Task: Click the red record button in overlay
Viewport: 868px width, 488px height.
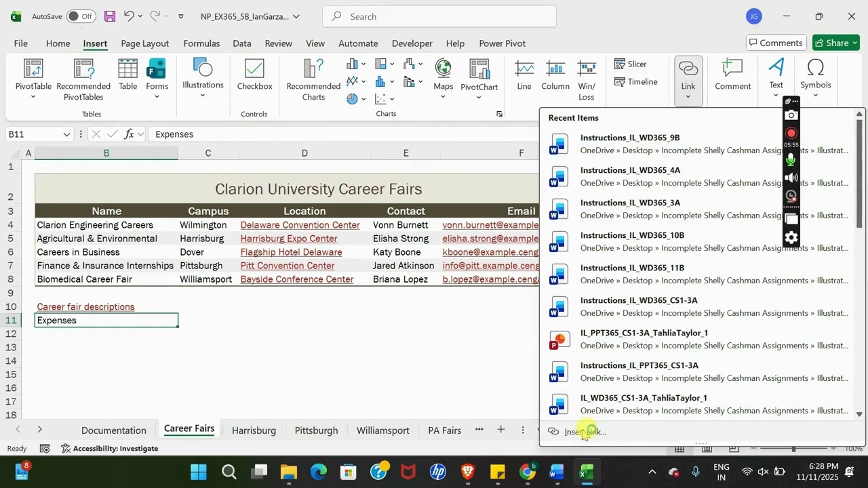Action: pyautogui.click(x=791, y=133)
